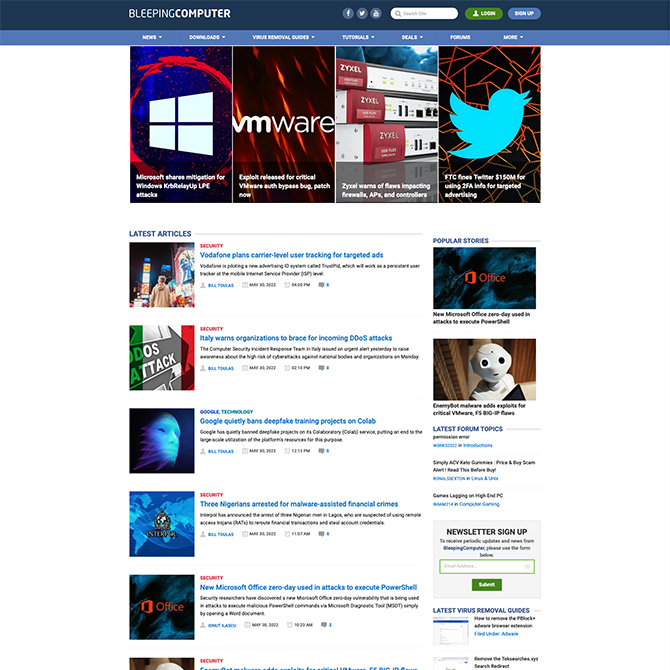Viewport: 670px width, 670px height.
Task: Click the BleepingComputer logo
Action: pyautogui.click(x=179, y=14)
